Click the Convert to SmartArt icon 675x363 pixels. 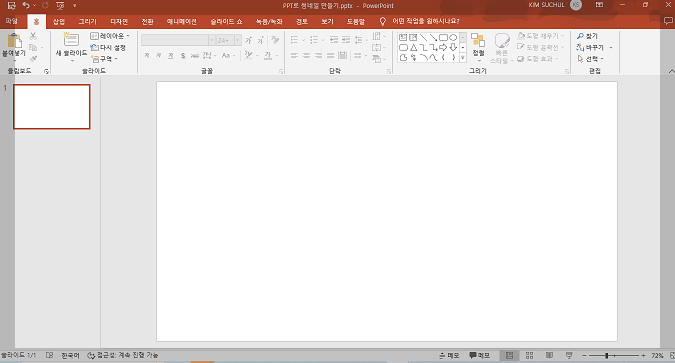(378, 59)
